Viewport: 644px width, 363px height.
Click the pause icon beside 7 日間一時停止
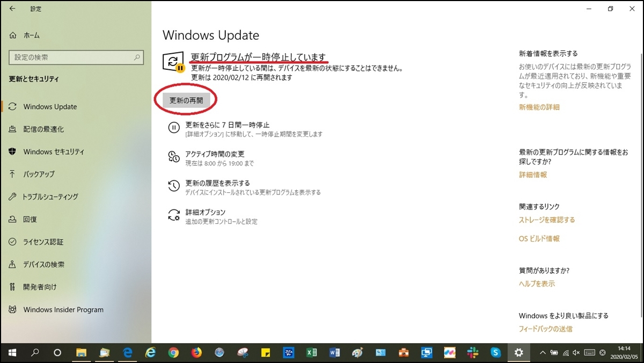click(x=174, y=128)
